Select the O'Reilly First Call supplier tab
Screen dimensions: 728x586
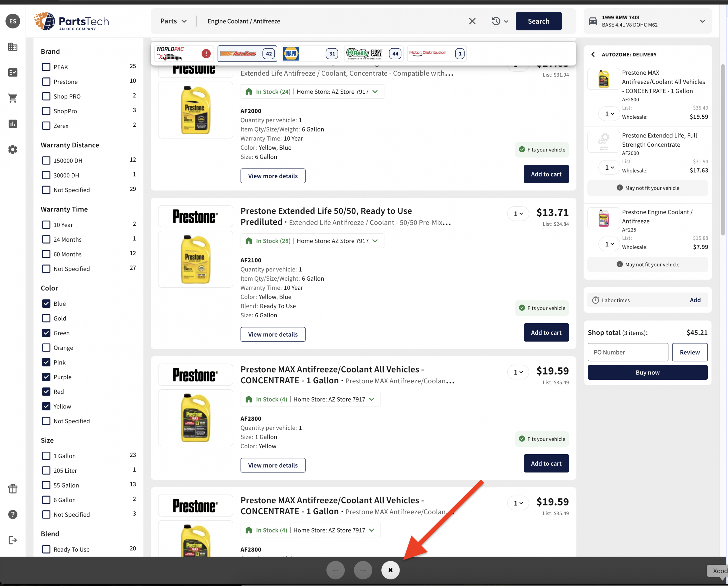coord(373,54)
